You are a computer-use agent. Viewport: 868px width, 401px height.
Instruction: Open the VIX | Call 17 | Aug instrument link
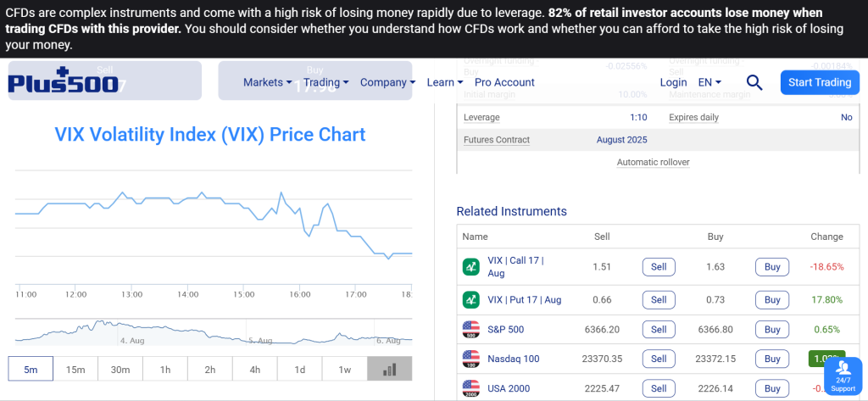[515, 266]
